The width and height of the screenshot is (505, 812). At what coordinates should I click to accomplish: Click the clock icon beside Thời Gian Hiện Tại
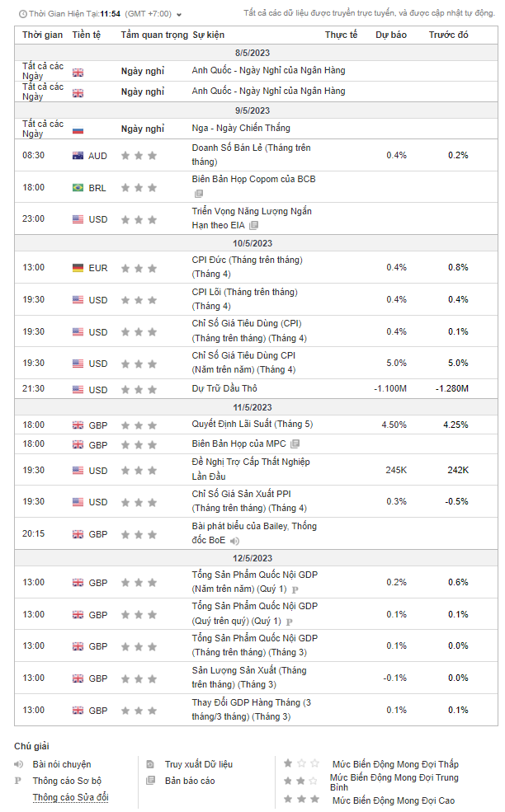[x=22, y=14]
